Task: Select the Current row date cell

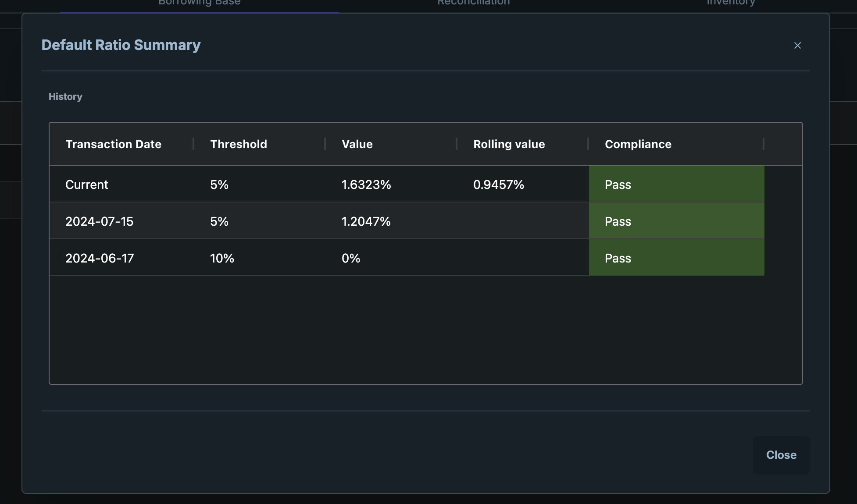Action: click(x=87, y=185)
